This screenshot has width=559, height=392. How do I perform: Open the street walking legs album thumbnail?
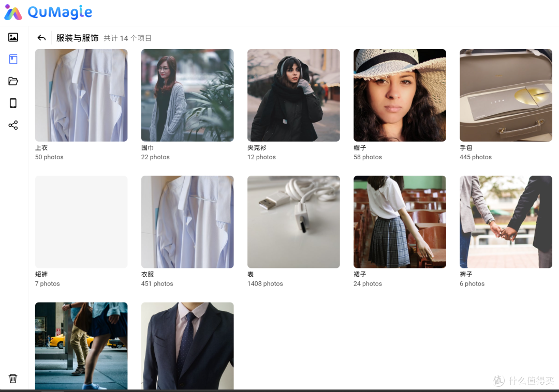point(81,345)
